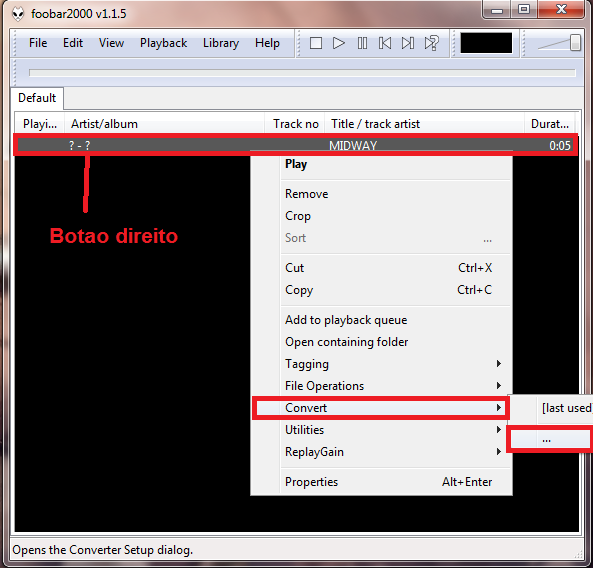Click the Stop playback button
This screenshot has width=593, height=568.
pos(316,43)
